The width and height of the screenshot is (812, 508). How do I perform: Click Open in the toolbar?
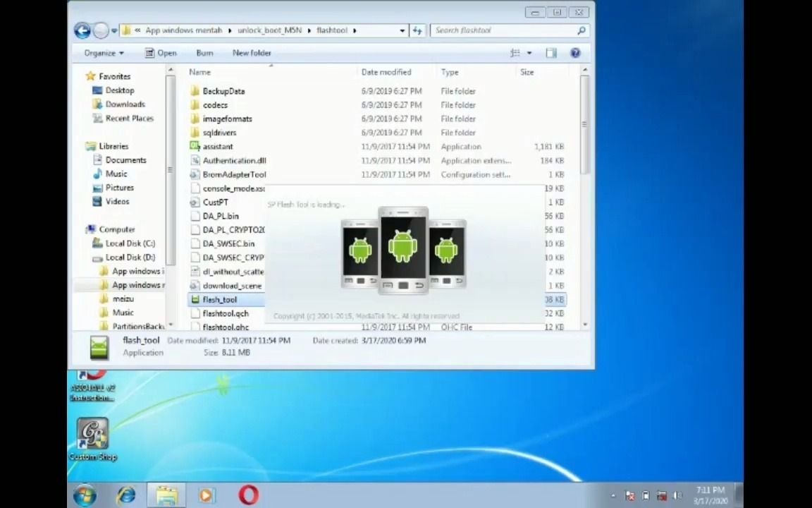(161, 53)
